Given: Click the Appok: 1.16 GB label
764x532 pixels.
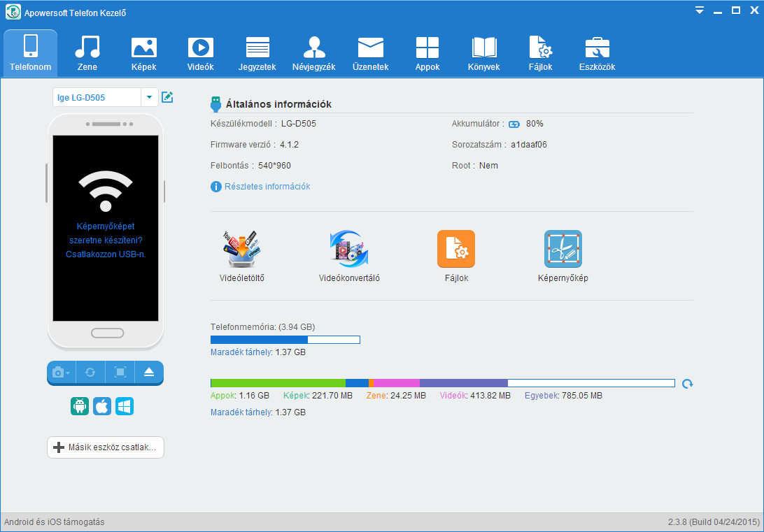Looking at the screenshot, I should [240, 396].
